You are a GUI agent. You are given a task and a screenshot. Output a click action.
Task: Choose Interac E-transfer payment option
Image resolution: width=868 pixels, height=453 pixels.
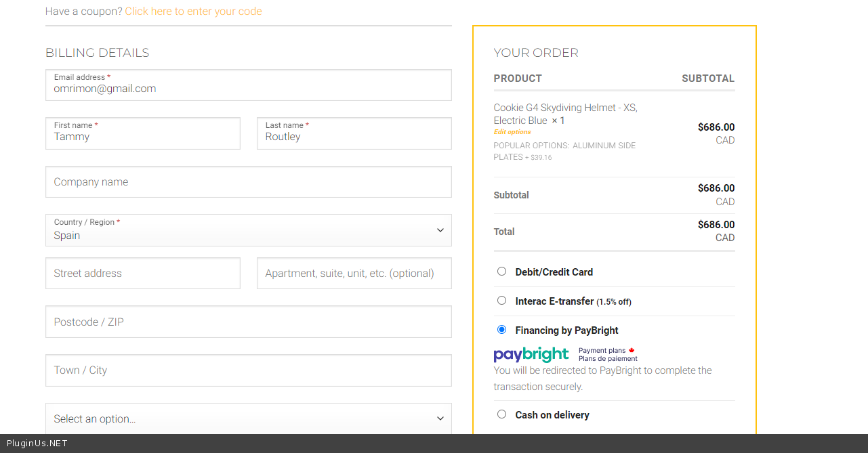coord(501,301)
